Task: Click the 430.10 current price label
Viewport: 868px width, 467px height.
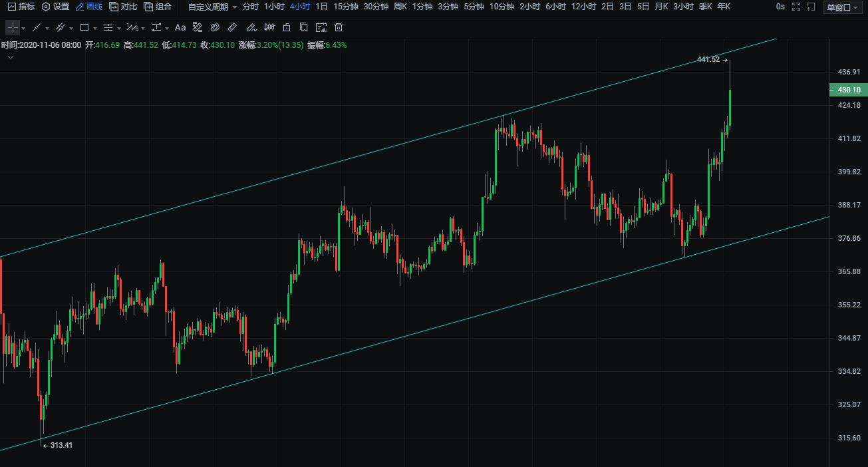Action: click(x=849, y=90)
